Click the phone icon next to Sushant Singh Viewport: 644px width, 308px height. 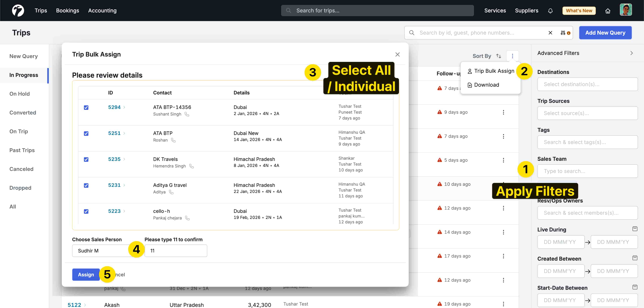(187, 114)
